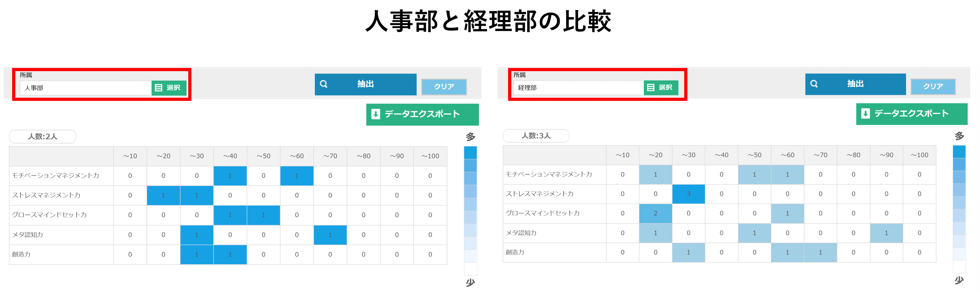The image size is (980, 292).
Task: Click the 抽出 button for 人事部
Action: pyautogui.click(x=366, y=84)
